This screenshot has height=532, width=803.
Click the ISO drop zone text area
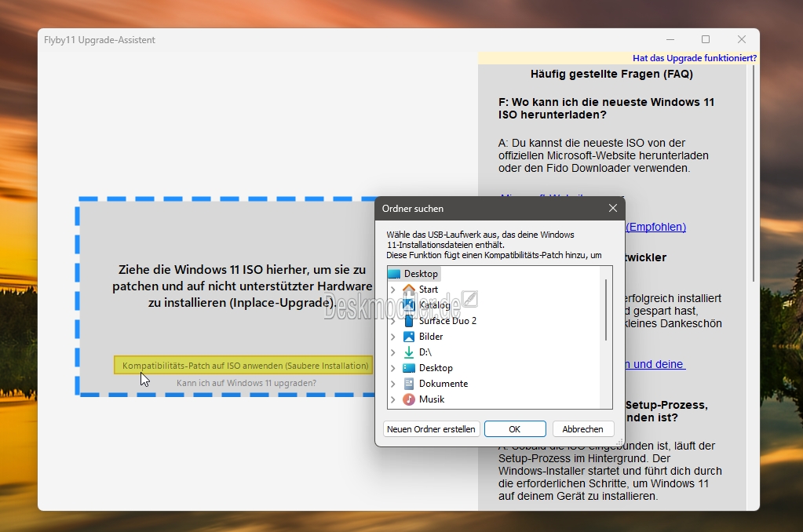coord(243,286)
